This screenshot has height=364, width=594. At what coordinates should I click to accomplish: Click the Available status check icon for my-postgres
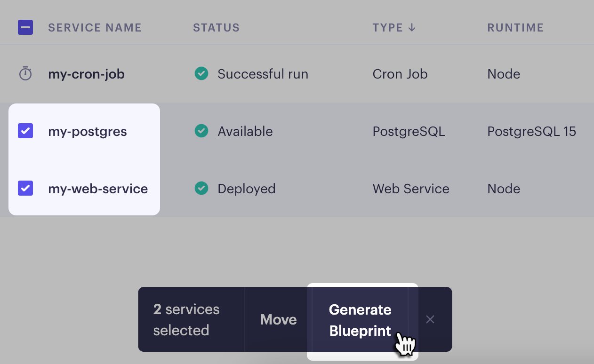pyautogui.click(x=201, y=131)
